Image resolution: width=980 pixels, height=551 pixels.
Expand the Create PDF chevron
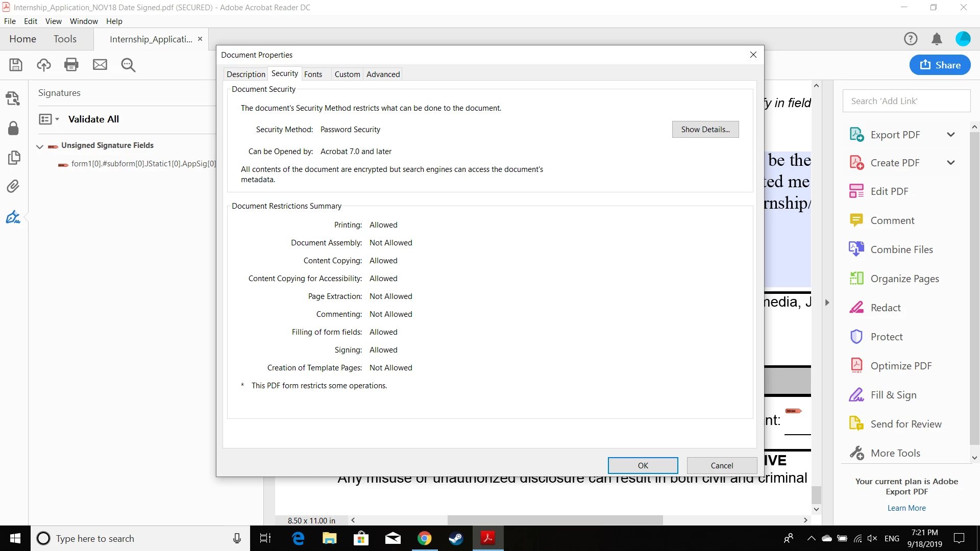950,163
